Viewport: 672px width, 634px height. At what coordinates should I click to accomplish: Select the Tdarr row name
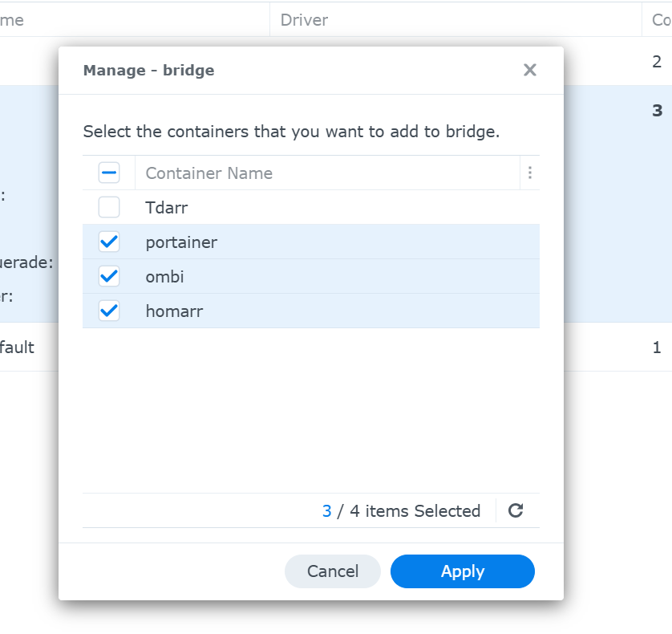pyautogui.click(x=167, y=208)
